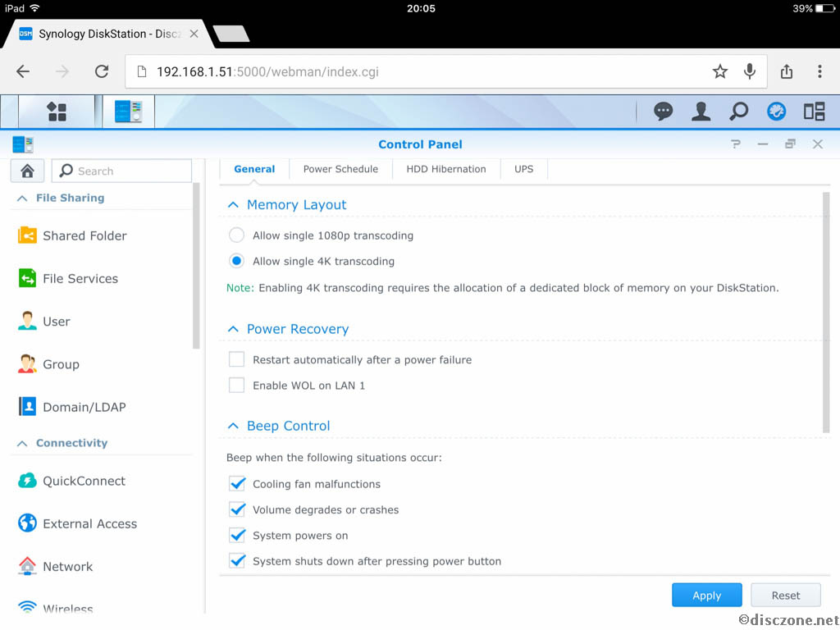This screenshot has height=630, width=840.
Task: Open Shared Folder settings
Action: [72, 235]
